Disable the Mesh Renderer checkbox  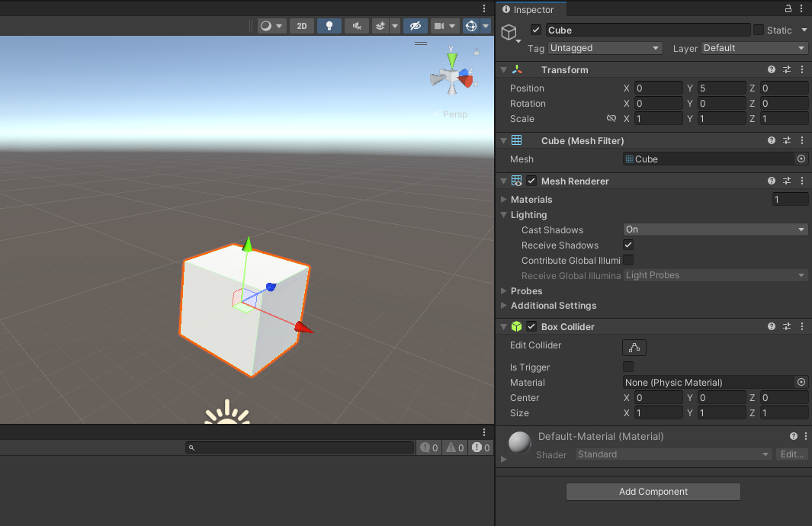pos(531,181)
